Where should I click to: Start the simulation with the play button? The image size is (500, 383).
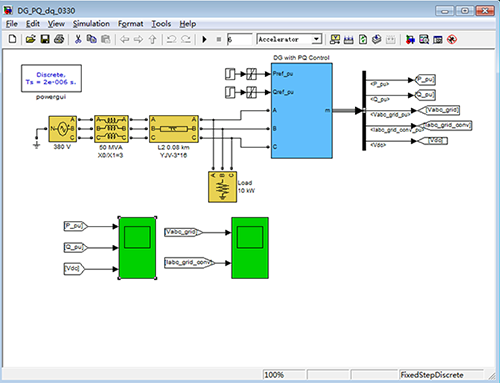[205, 40]
